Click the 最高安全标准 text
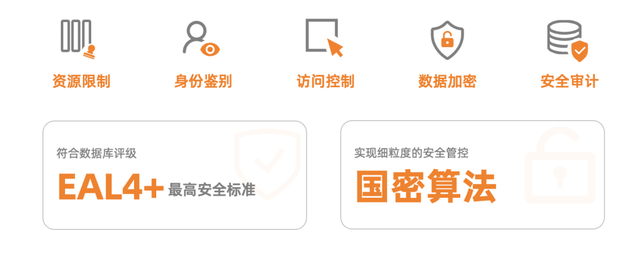This screenshot has height=267, width=644. (212, 190)
